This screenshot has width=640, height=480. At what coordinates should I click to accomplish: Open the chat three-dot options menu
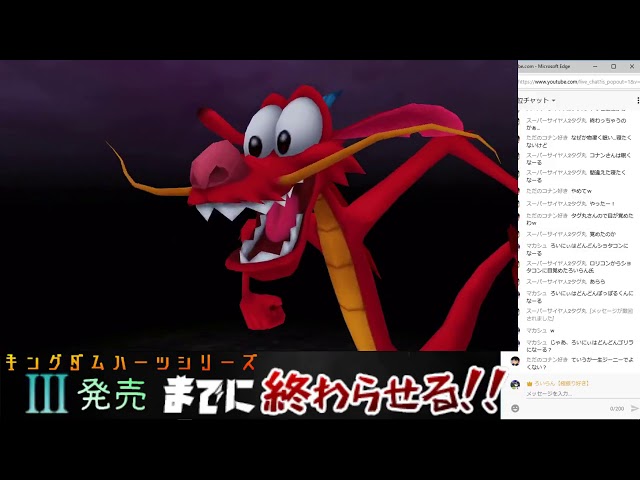coord(638,100)
